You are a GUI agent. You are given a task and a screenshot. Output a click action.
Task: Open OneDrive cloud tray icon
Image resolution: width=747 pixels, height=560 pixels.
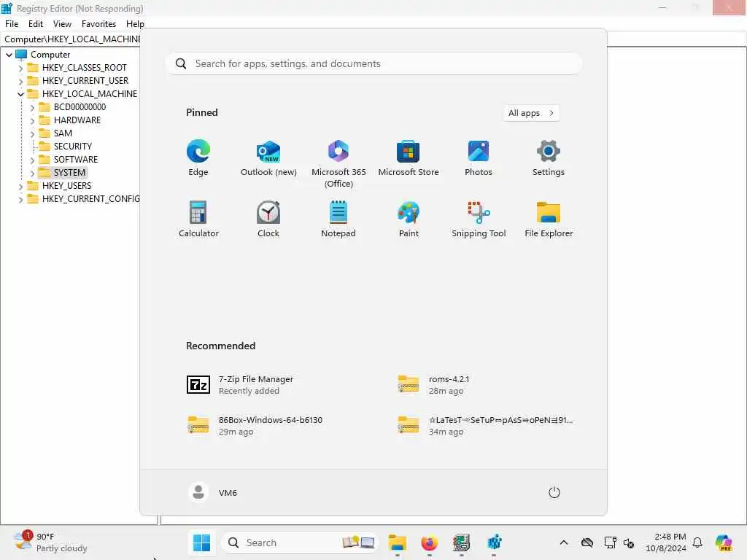pyautogui.click(x=587, y=542)
